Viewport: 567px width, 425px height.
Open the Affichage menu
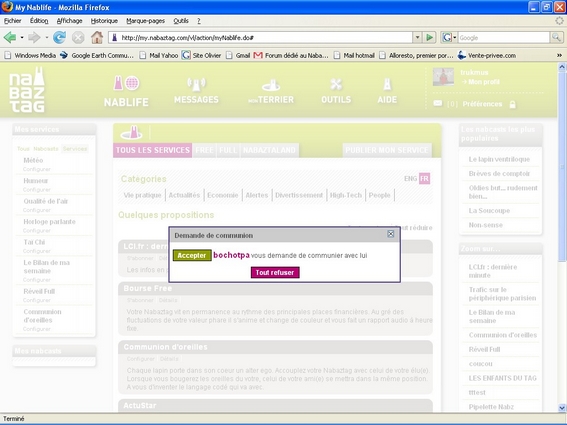coord(69,21)
